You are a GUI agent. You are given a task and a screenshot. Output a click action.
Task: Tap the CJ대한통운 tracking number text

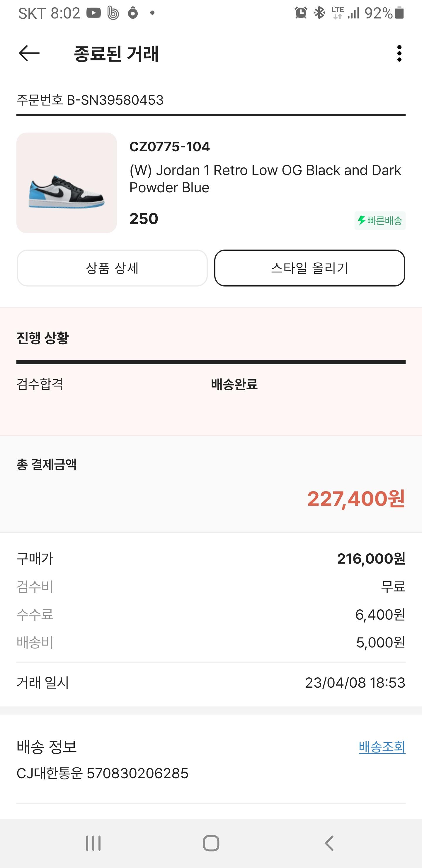tap(102, 773)
